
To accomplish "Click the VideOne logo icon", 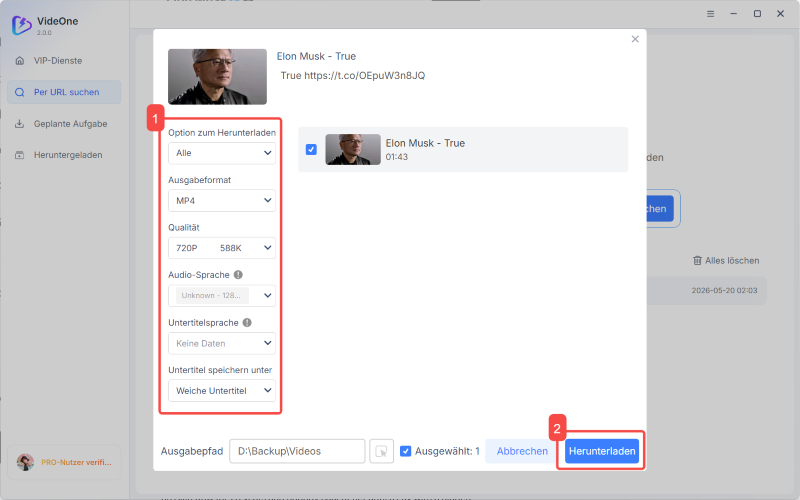I will [21, 25].
